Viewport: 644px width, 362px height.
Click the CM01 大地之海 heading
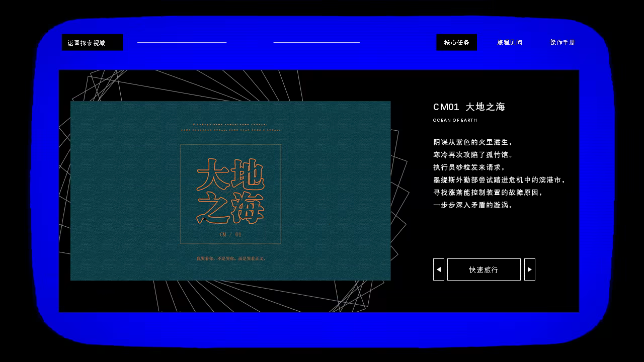pos(469,107)
